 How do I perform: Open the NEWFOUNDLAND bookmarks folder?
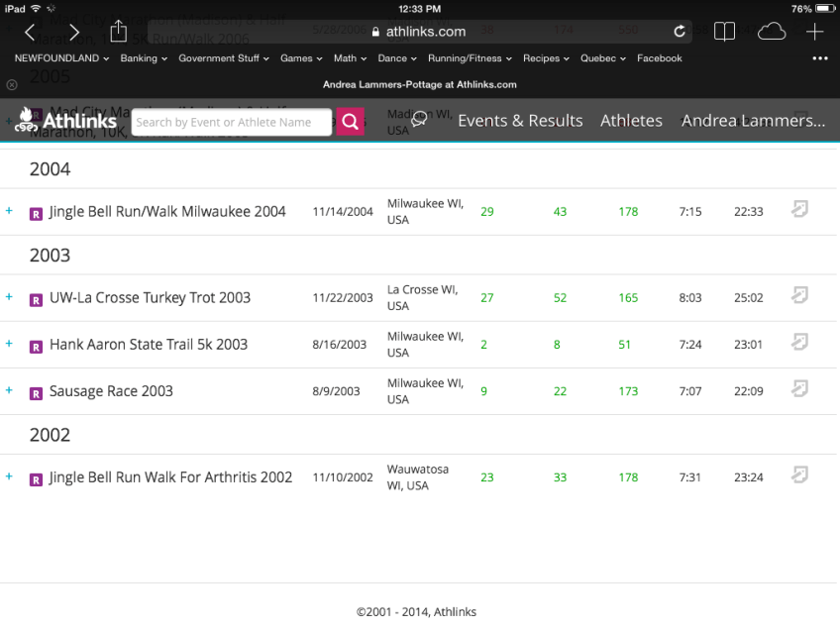[x=61, y=58]
